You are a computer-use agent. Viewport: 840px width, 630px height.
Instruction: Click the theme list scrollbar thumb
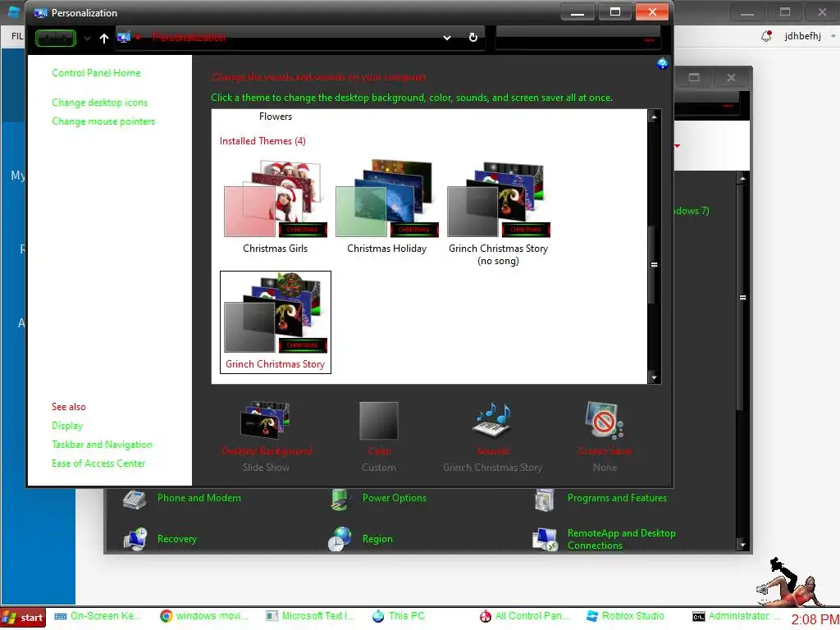654,265
